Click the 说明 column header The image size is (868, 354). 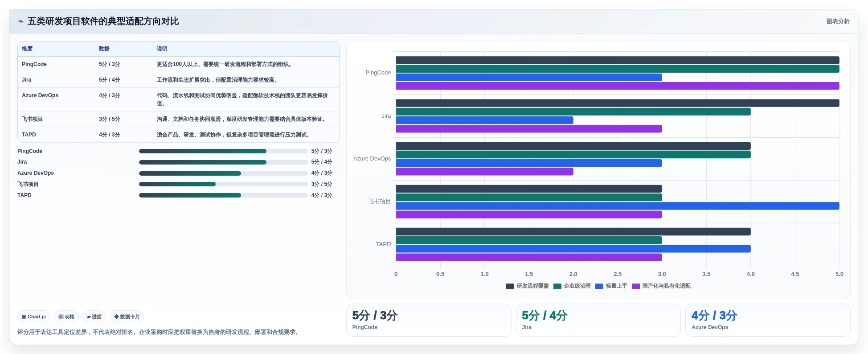tap(162, 49)
